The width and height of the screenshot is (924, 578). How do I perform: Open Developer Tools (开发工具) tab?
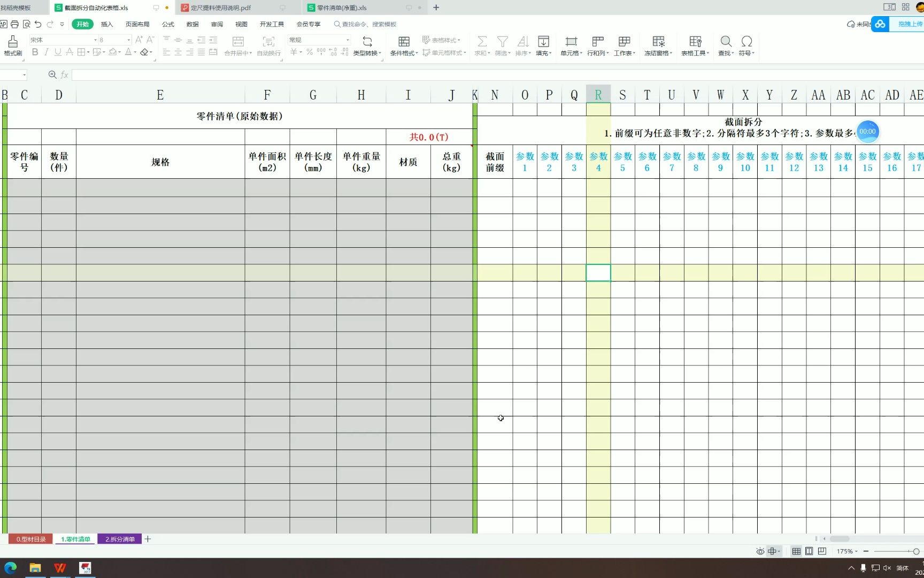pyautogui.click(x=272, y=24)
